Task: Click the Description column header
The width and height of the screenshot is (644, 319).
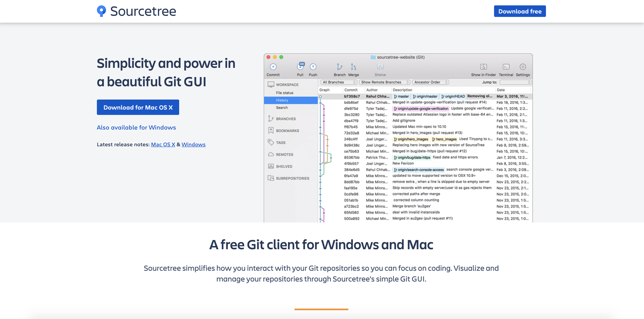Action: 402,90
